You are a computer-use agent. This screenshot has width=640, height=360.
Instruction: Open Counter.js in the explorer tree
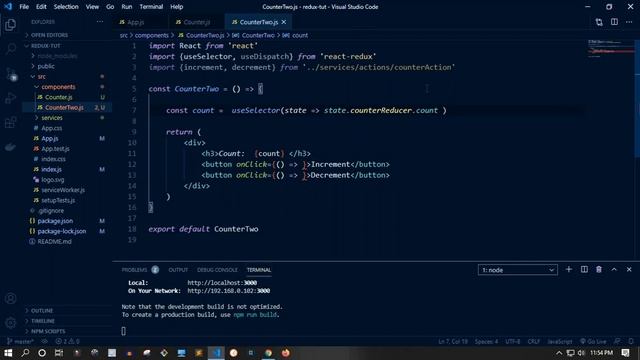coord(59,97)
